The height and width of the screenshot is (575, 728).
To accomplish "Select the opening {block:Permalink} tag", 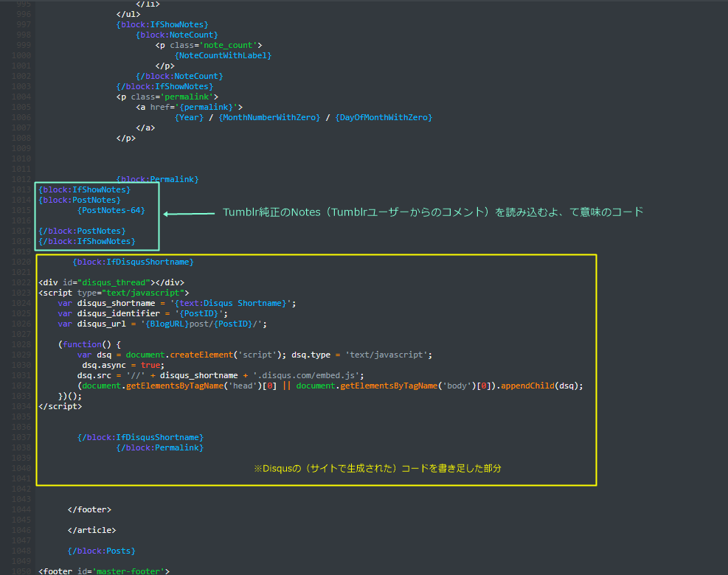I will [157, 179].
